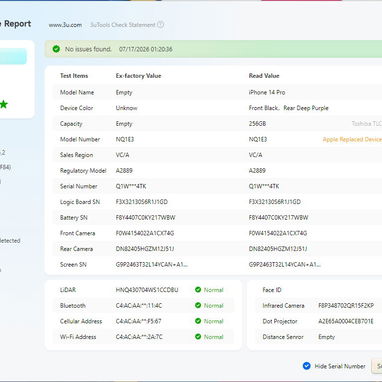Toggle the Hide Serial Number checkbox
Image resolution: width=382 pixels, height=382 pixels.
(x=307, y=366)
